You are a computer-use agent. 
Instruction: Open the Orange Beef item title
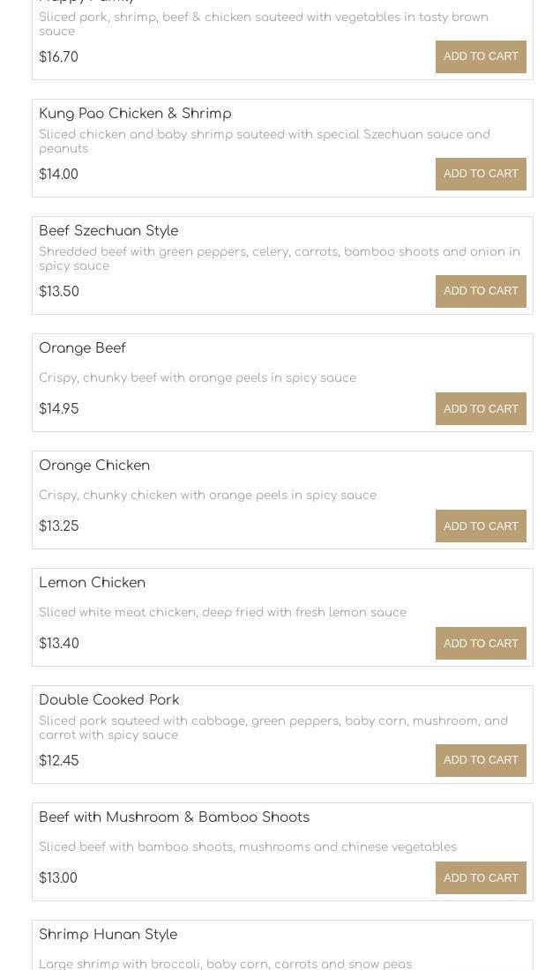[82, 348]
